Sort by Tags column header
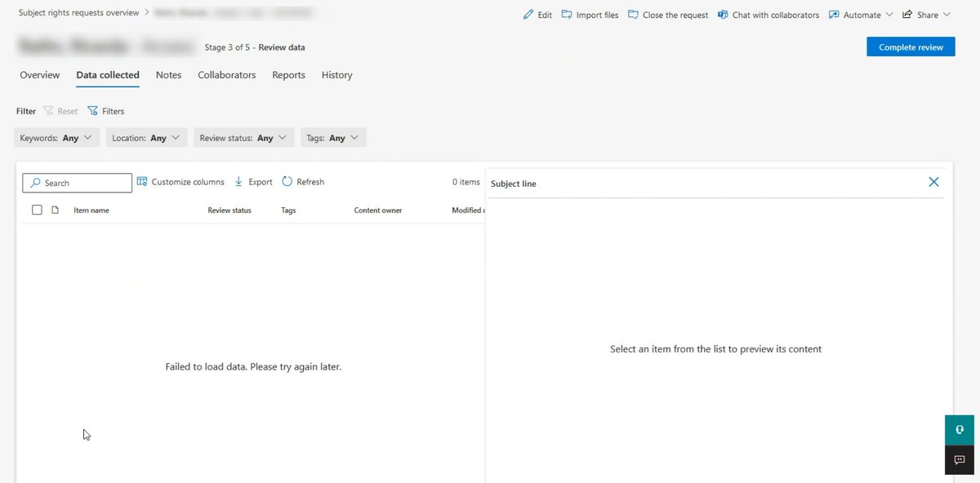The width and height of the screenshot is (980, 483). (288, 210)
